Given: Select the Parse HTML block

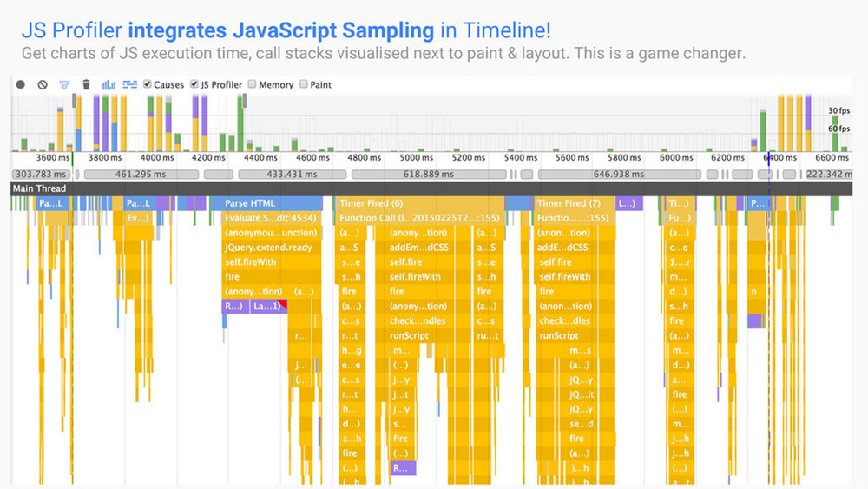Looking at the screenshot, I should [x=266, y=203].
